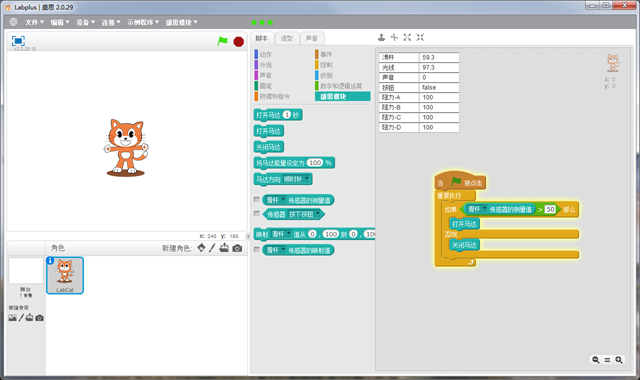Switch to the 脚本 tab
This screenshot has height=380, width=640.
pos(262,38)
